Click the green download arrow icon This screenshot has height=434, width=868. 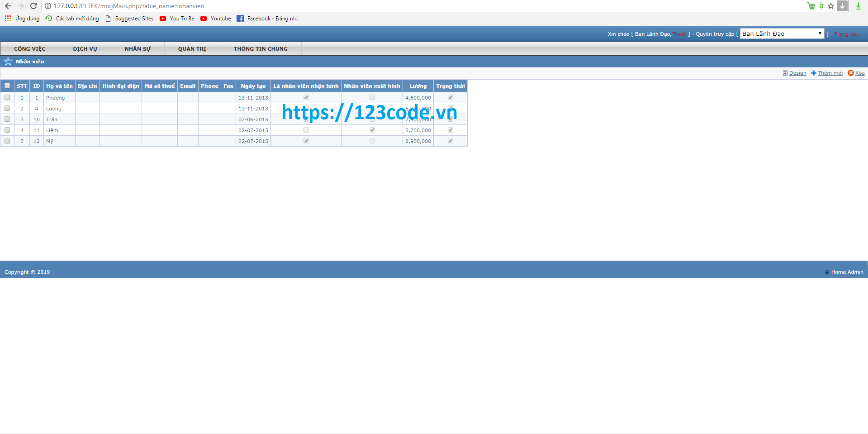pyautogui.click(x=858, y=6)
